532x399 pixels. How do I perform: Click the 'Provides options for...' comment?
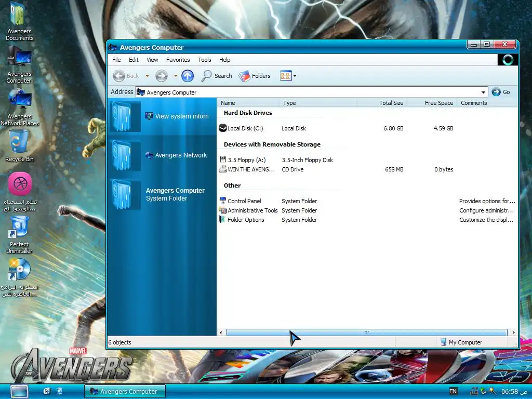pos(487,201)
